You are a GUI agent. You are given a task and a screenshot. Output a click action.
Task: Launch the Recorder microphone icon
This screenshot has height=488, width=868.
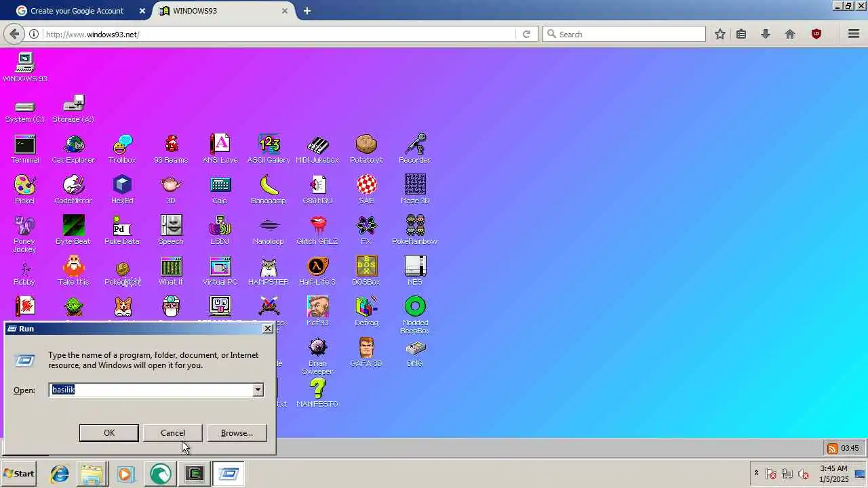[x=415, y=149]
